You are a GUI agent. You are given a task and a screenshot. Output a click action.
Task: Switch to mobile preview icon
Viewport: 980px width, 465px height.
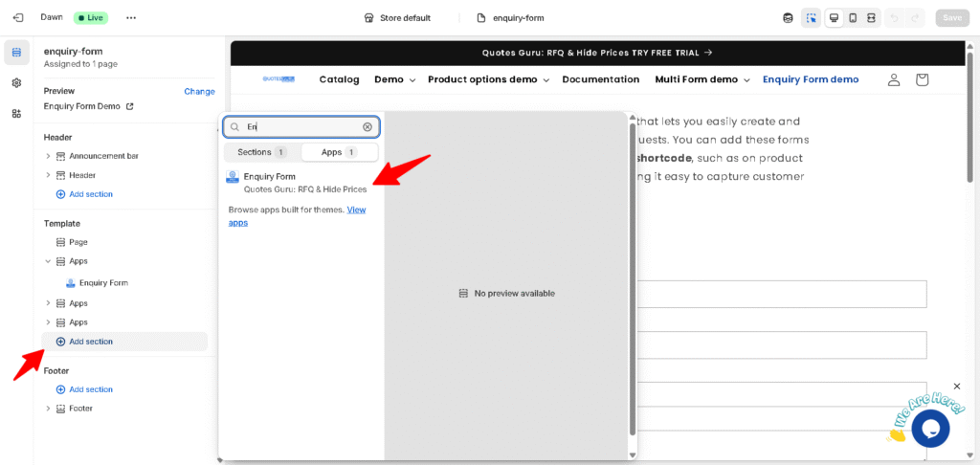pyautogui.click(x=853, y=17)
